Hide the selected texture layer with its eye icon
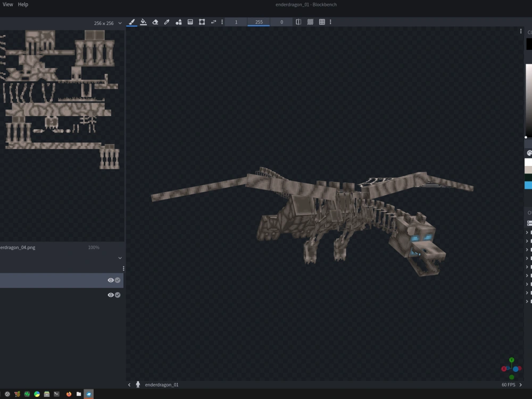Viewport: 532px width, 399px height. tap(111, 280)
